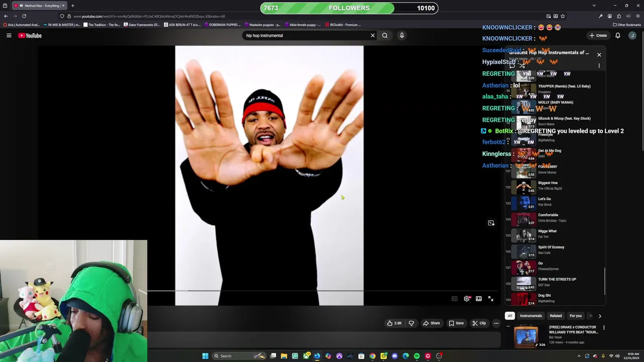Image resolution: width=644 pixels, height=362 pixels.
Task: Toggle closed captions on the player
Action: click(454, 299)
